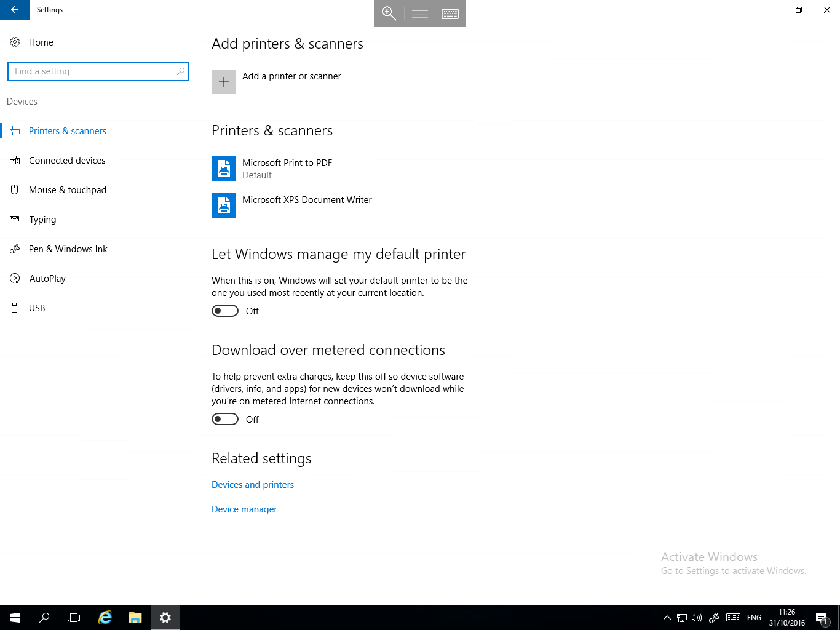Image resolution: width=840 pixels, height=630 pixels.
Task: Click the search magnifier in Find a setting
Action: coord(181,71)
